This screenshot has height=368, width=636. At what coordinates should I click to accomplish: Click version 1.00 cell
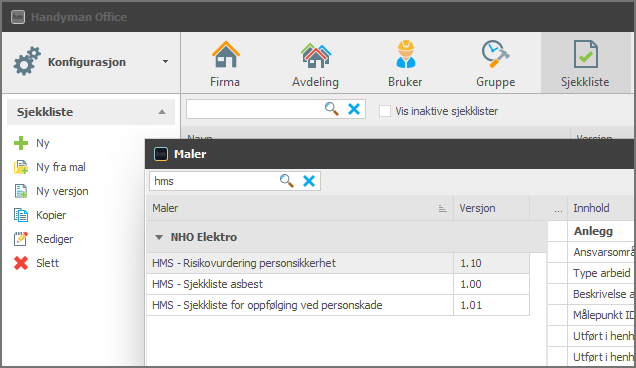491,284
